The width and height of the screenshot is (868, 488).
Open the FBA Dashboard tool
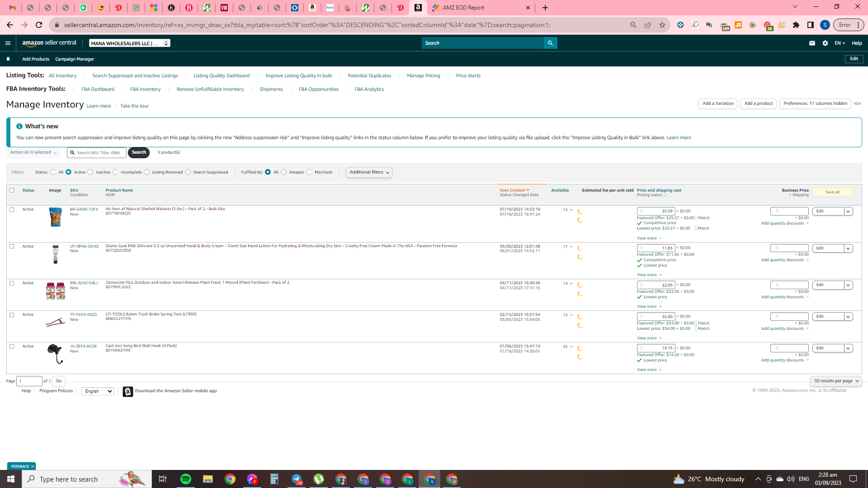pyautogui.click(x=98, y=89)
